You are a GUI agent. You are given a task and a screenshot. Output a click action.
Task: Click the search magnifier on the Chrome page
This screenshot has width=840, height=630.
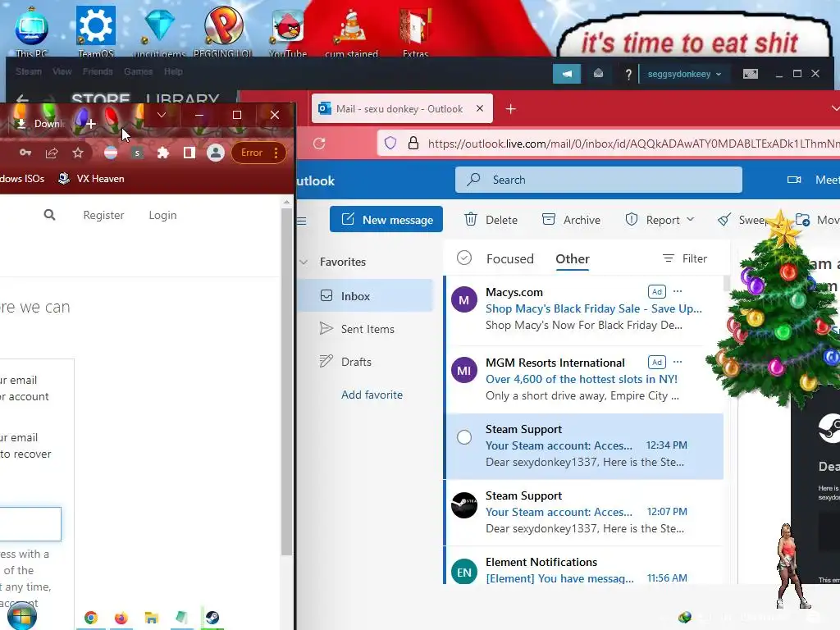pos(49,216)
